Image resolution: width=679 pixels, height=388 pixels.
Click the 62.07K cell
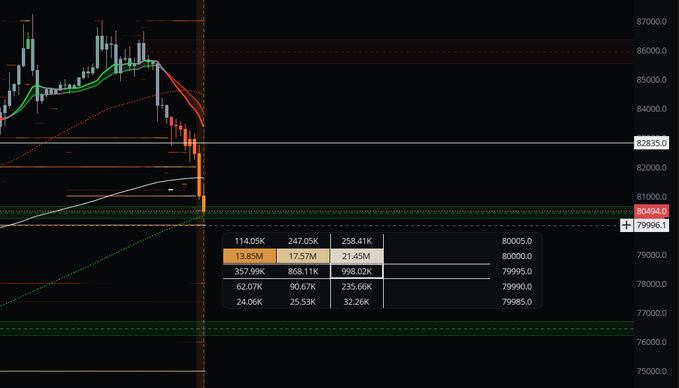249,287
